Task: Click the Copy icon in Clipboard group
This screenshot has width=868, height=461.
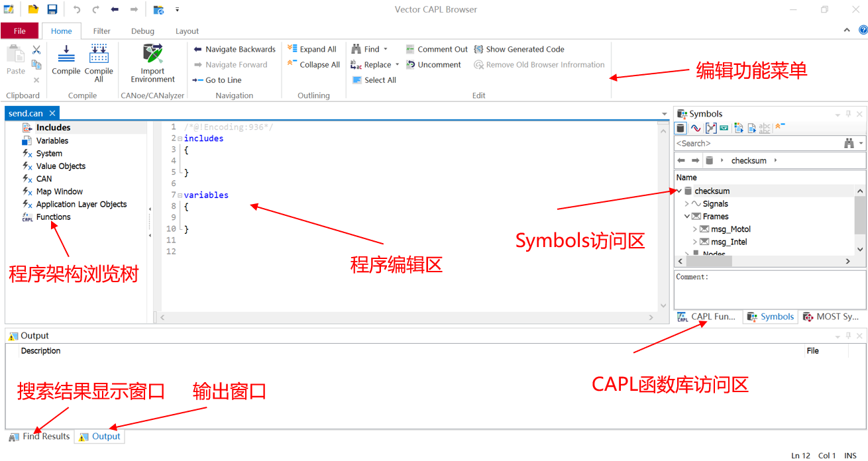Action: [x=36, y=65]
